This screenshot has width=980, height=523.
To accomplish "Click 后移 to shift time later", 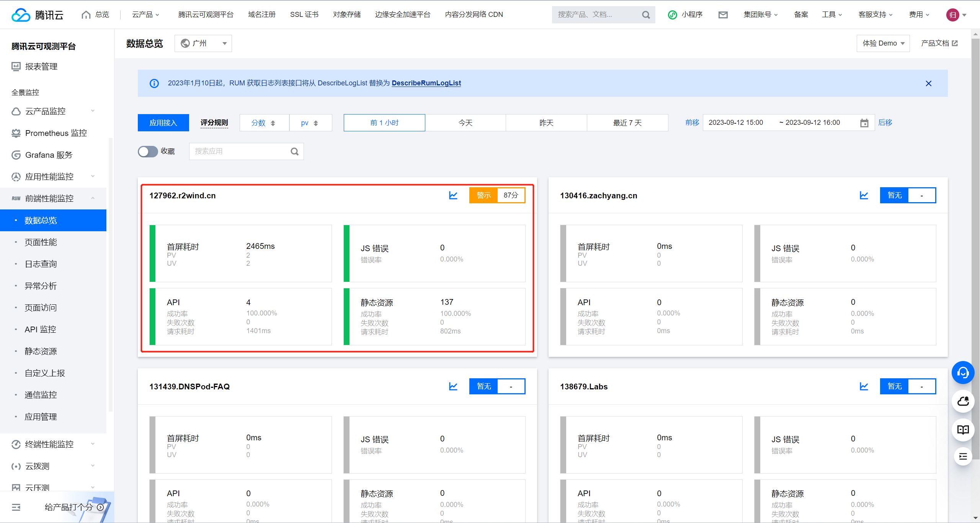I will click(885, 123).
